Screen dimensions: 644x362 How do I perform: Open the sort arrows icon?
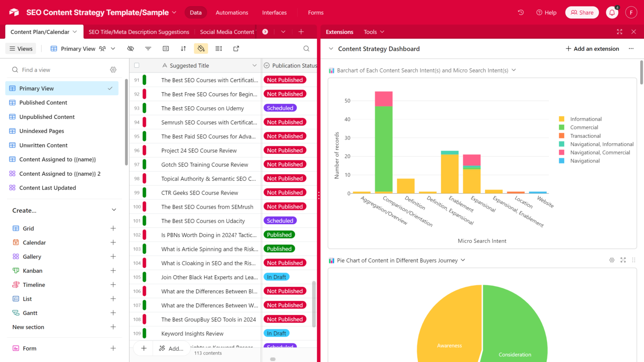pyautogui.click(x=183, y=48)
